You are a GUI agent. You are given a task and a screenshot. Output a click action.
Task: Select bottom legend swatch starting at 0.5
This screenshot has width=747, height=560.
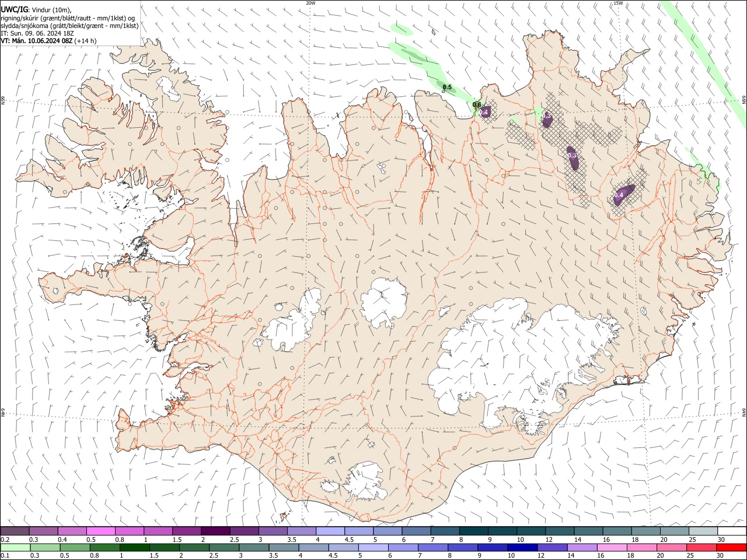(x=75, y=547)
